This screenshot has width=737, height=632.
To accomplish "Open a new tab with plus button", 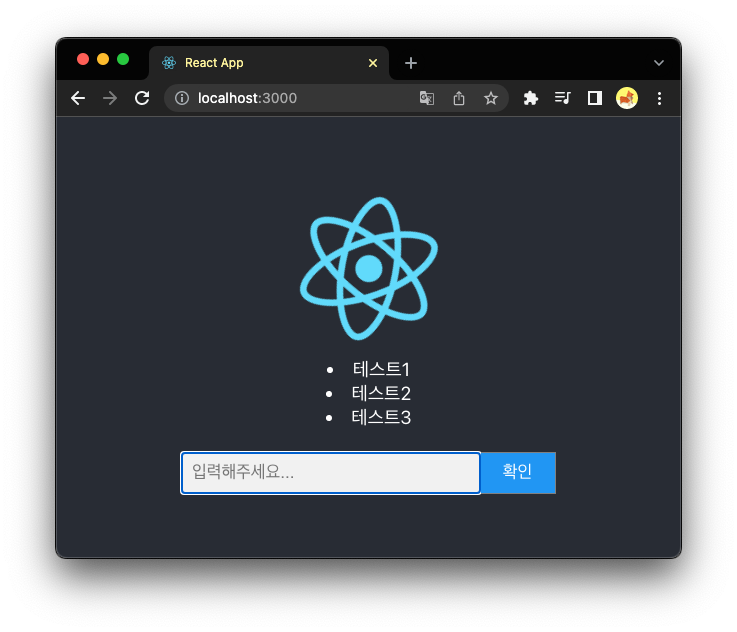I will point(411,63).
